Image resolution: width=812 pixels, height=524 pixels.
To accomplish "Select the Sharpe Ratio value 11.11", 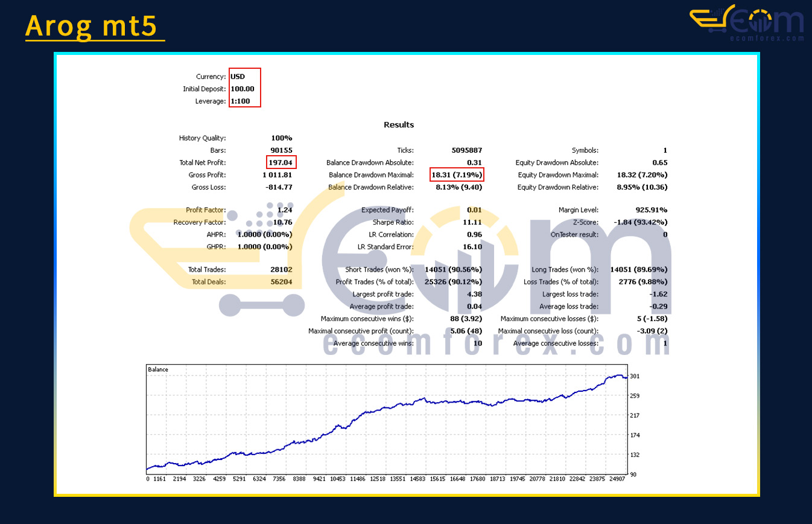I will coord(473,222).
